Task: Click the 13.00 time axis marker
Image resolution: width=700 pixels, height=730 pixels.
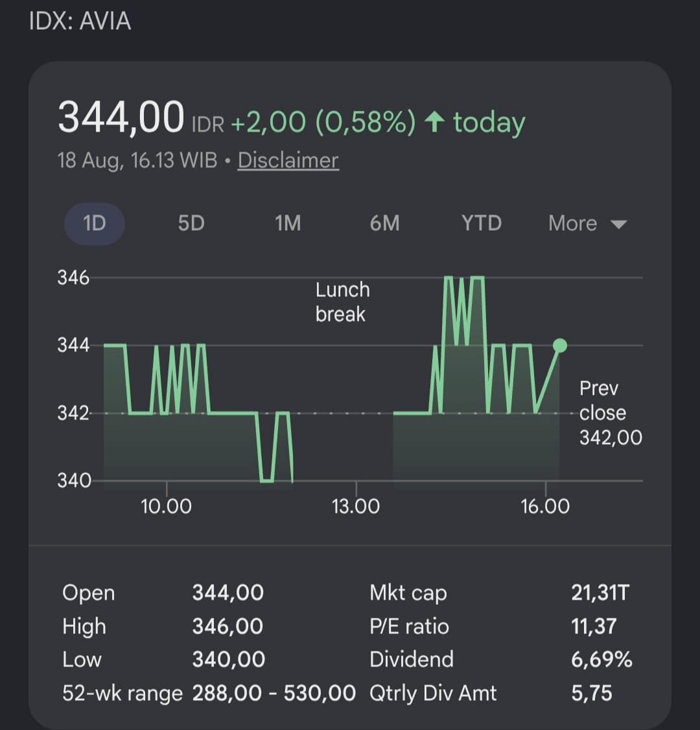Action: [356, 506]
